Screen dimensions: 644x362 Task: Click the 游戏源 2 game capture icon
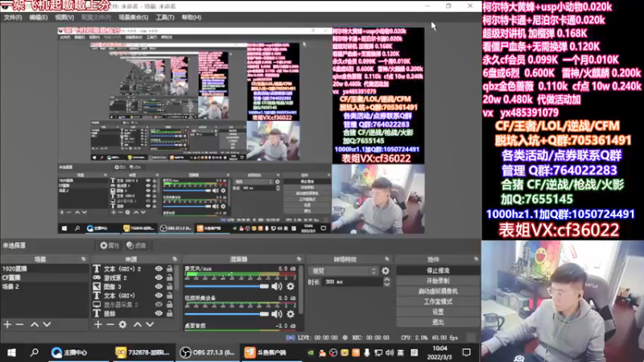97,278
